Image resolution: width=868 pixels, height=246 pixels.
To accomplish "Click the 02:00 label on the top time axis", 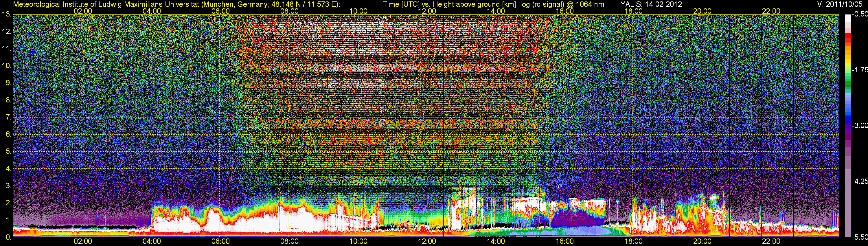I will coord(83,11).
